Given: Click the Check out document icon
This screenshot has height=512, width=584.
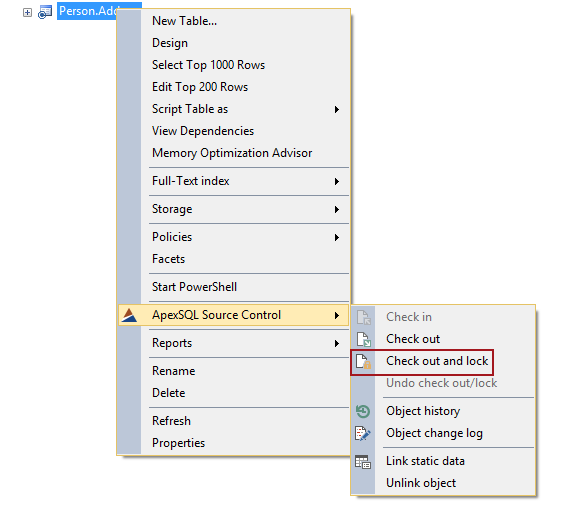Looking at the screenshot, I should tap(363, 339).
